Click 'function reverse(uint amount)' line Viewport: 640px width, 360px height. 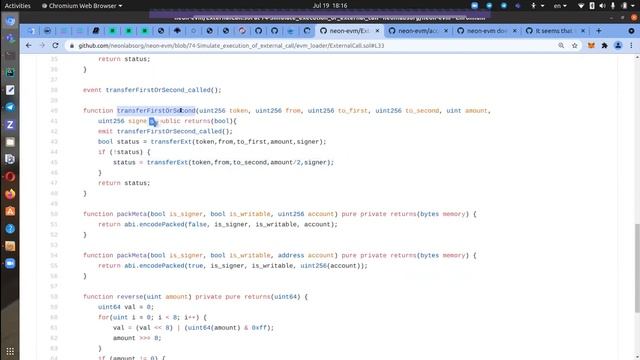[x=195, y=297]
